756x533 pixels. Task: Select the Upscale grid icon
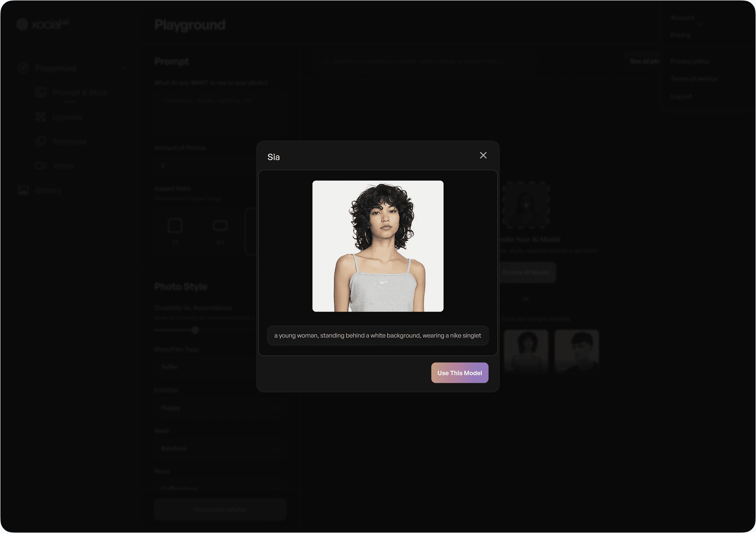(41, 117)
